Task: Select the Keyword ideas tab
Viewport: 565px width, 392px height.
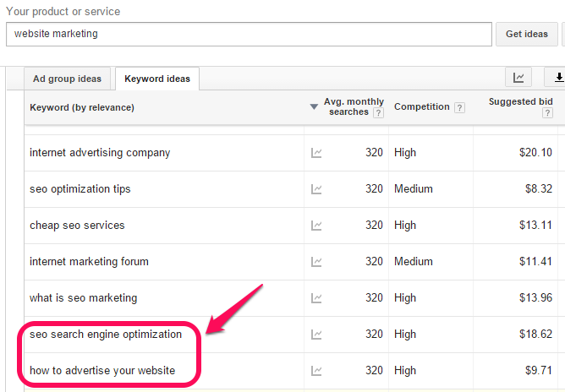Action: click(157, 79)
